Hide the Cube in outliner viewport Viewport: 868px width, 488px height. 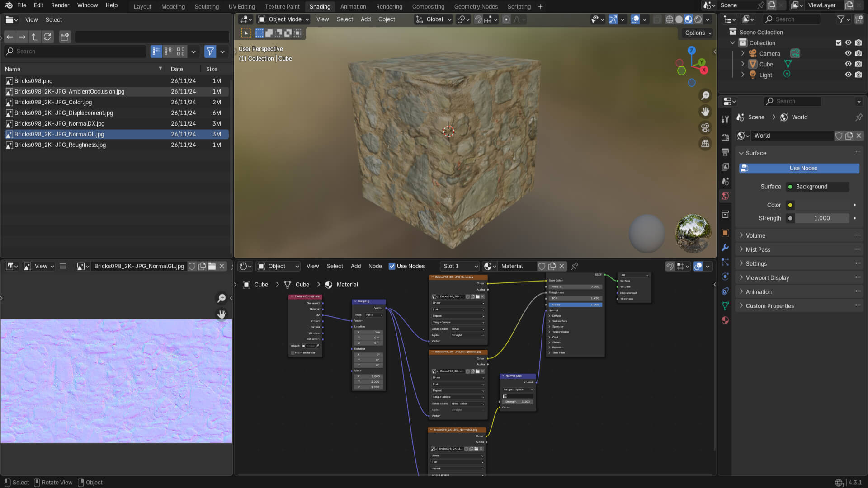848,64
